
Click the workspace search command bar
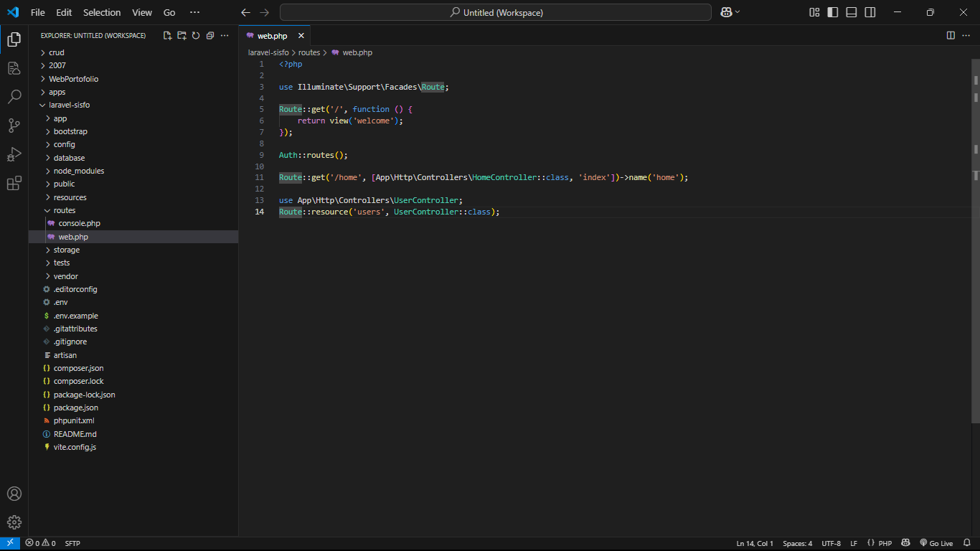click(496, 12)
